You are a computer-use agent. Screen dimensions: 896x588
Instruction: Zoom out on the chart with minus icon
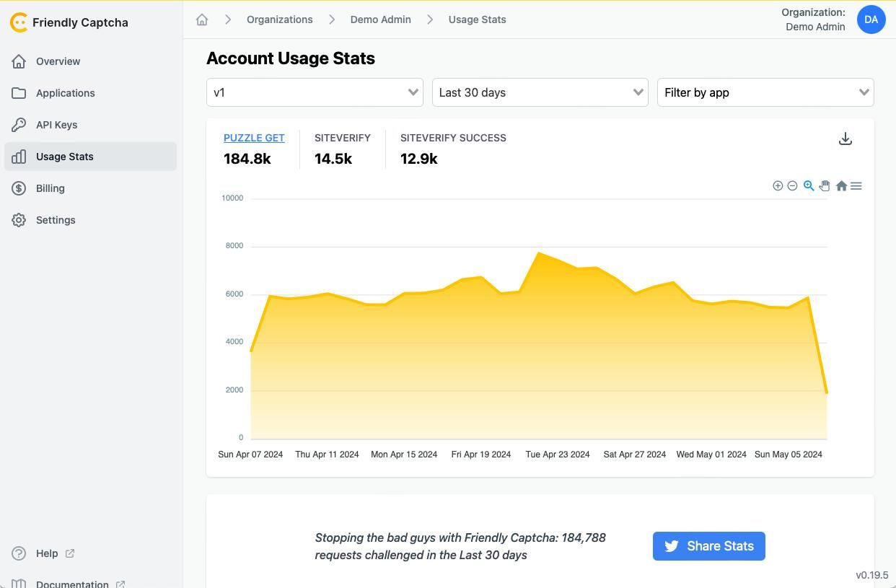(792, 186)
